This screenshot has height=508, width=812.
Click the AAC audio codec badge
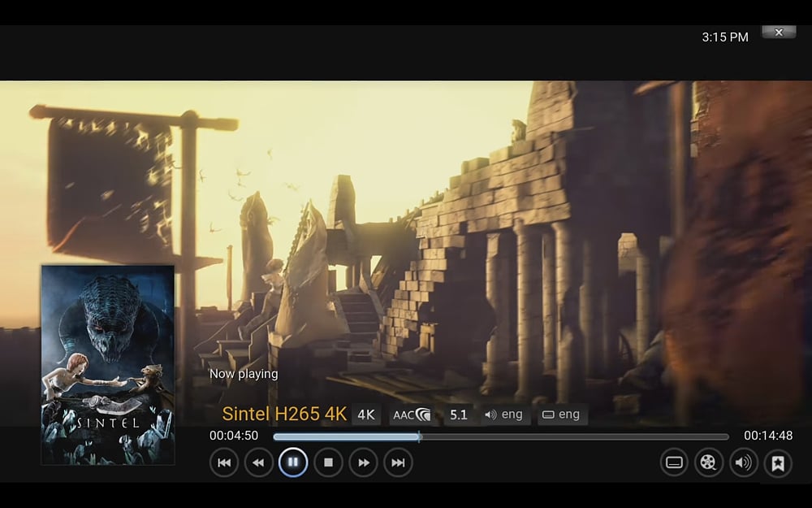coord(412,415)
